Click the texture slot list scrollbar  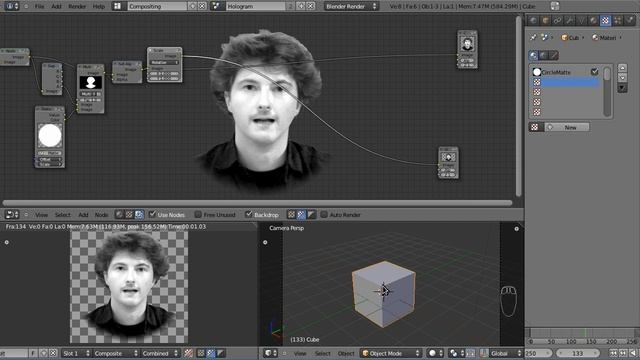(x=607, y=92)
